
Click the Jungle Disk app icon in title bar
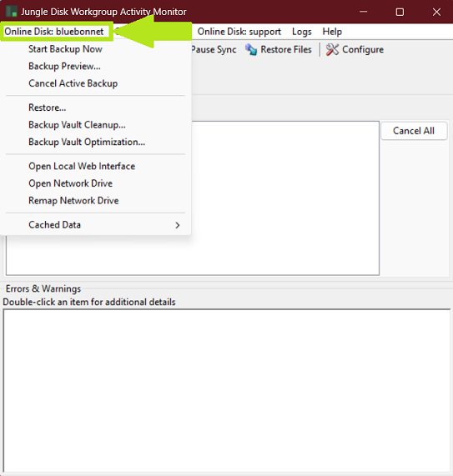pyautogui.click(x=12, y=12)
